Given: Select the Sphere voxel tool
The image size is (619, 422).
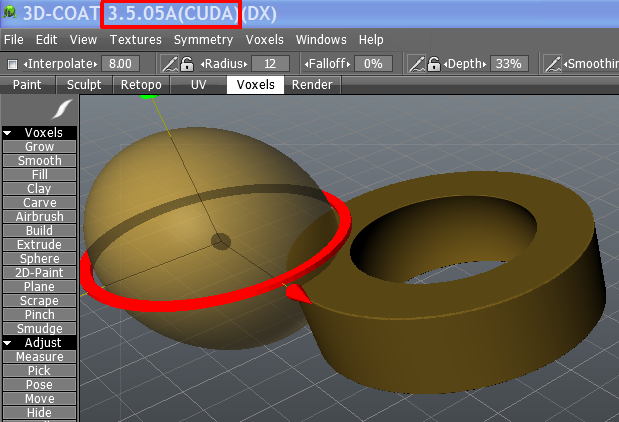Looking at the screenshot, I should [39, 259].
